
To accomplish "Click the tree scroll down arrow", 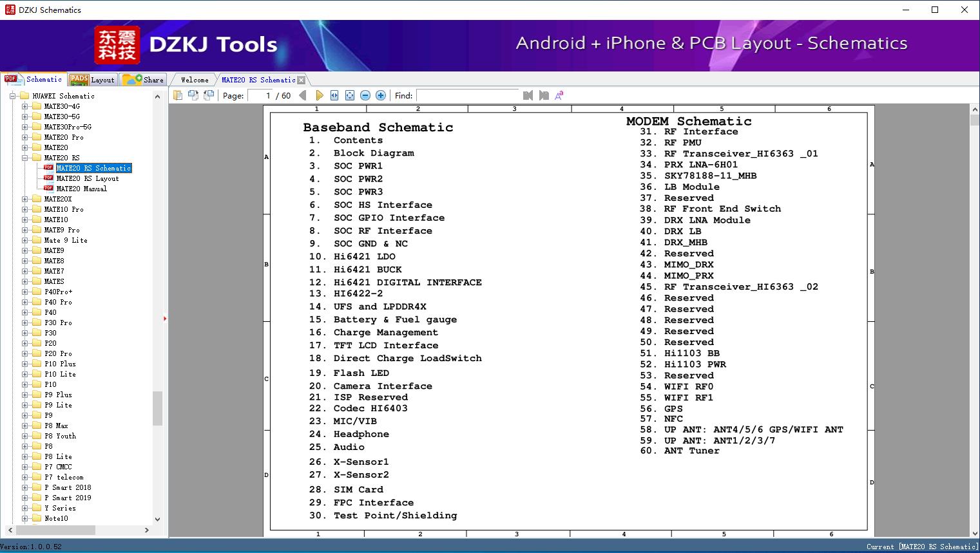I will coord(157,519).
